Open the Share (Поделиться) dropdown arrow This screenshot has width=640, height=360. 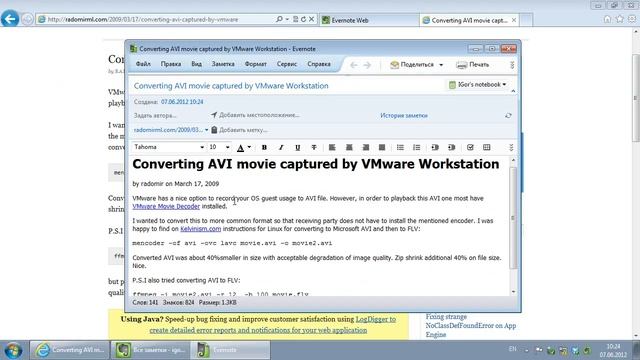pyautogui.click(x=441, y=64)
